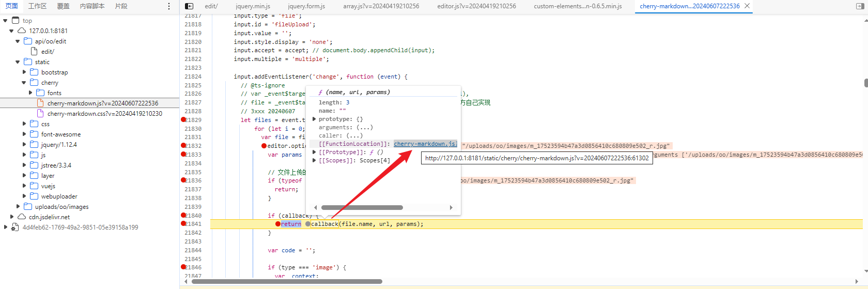
Task: Click the folder icon of font-awesome
Action: point(34,134)
